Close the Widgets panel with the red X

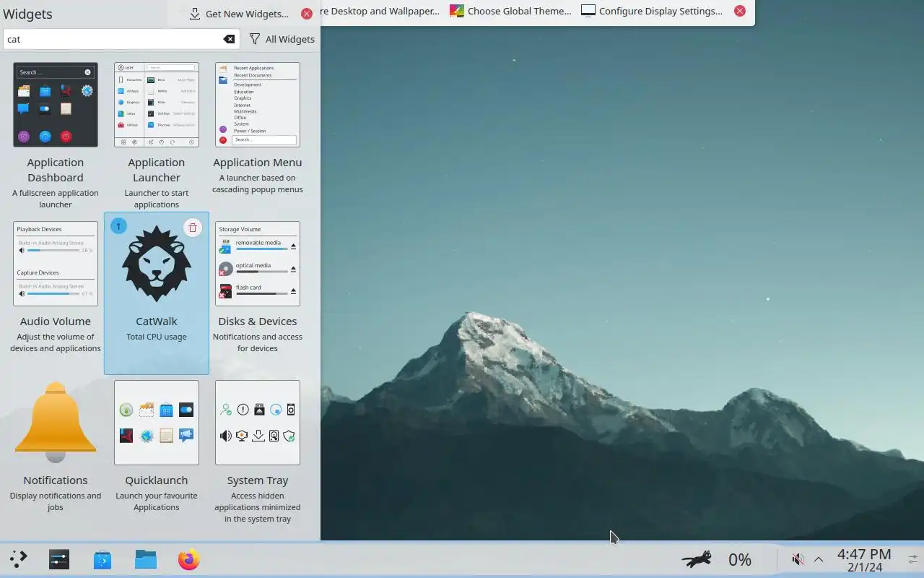click(307, 14)
